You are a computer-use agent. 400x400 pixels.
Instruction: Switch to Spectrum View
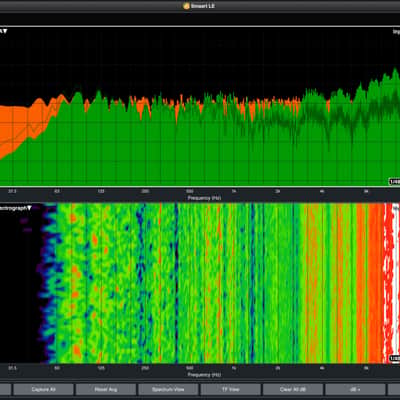[x=168, y=389]
